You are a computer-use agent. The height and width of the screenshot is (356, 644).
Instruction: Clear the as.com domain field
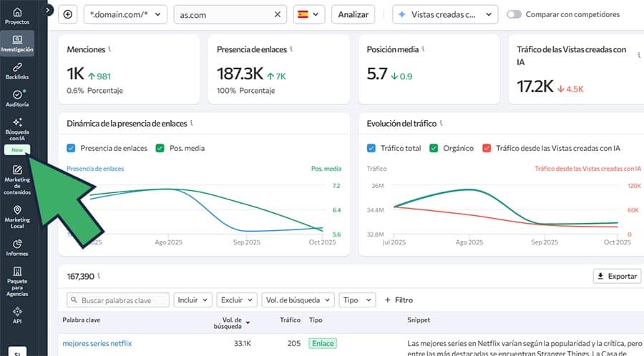point(278,14)
